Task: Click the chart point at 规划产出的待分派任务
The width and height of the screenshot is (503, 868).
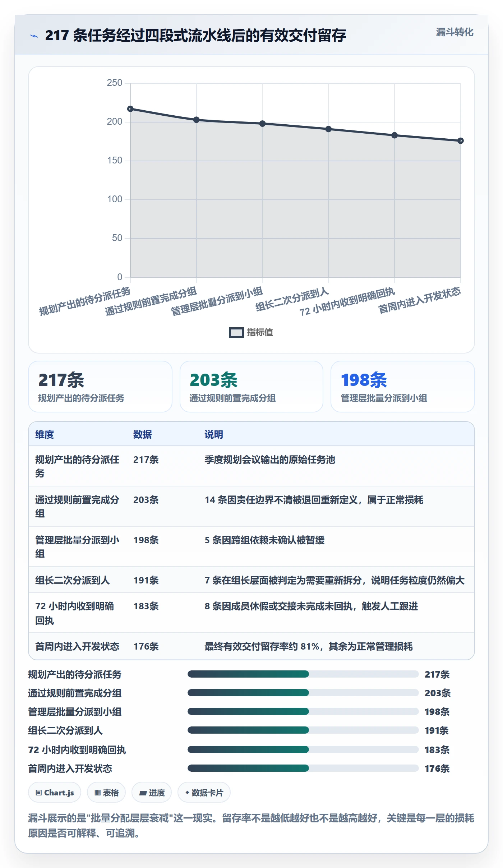Action: 130,109
